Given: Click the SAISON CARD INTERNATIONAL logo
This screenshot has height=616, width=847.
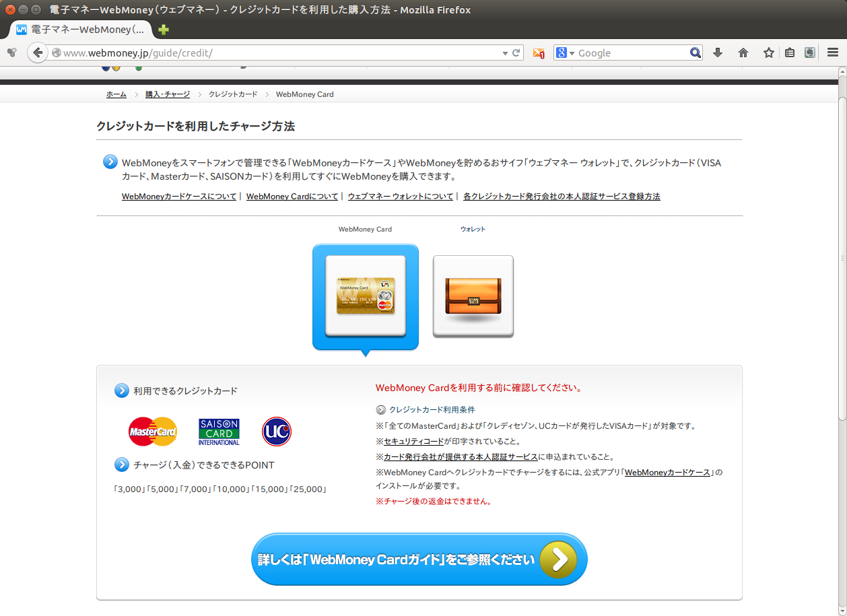Looking at the screenshot, I should click(219, 432).
